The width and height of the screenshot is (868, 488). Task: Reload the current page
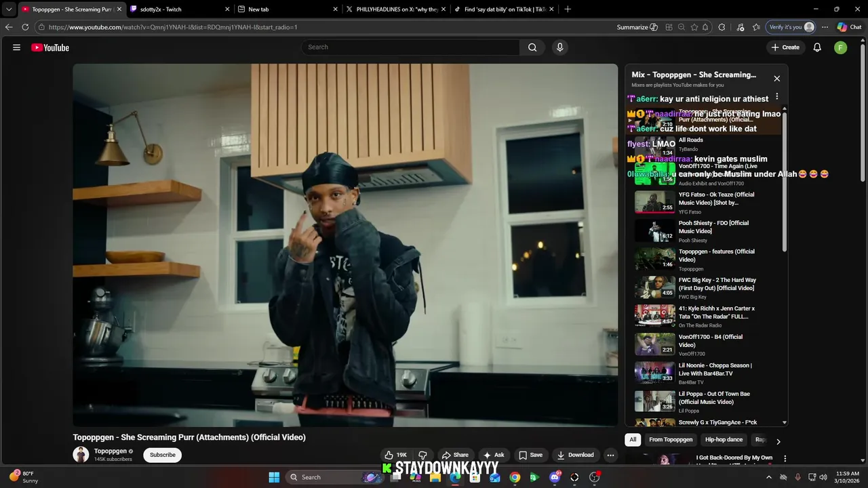[x=25, y=27]
